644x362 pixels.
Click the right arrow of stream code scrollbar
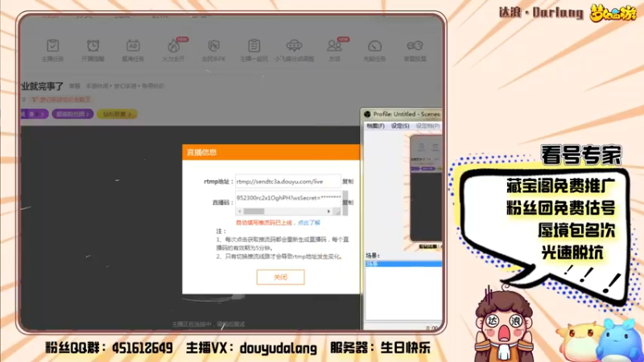[328, 212]
